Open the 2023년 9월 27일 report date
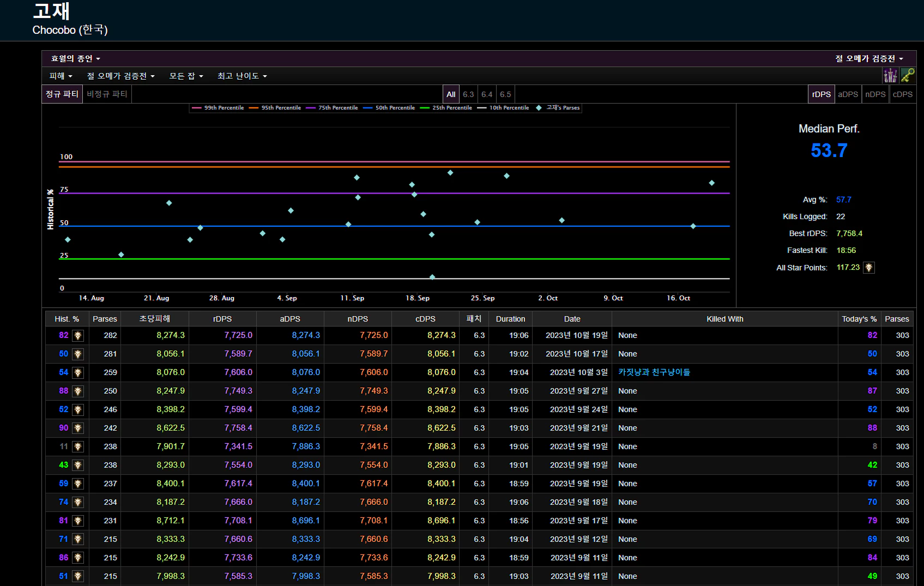The height and width of the screenshot is (586, 924). click(579, 391)
